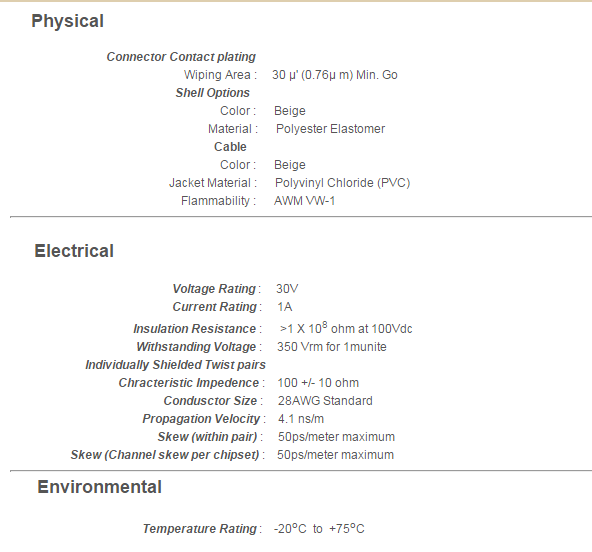Select Polyvinyl Chloride (PVC) jacket material text
592x552 pixels.
click(342, 183)
